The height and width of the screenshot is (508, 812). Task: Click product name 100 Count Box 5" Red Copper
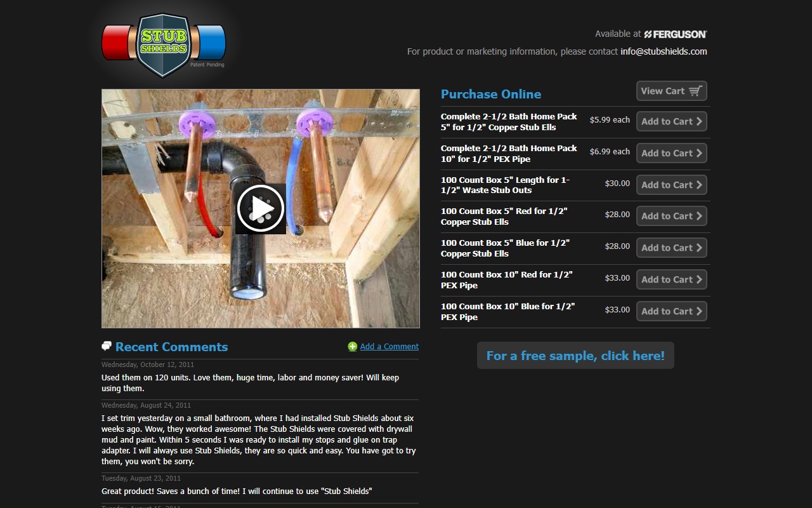click(504, 217)
